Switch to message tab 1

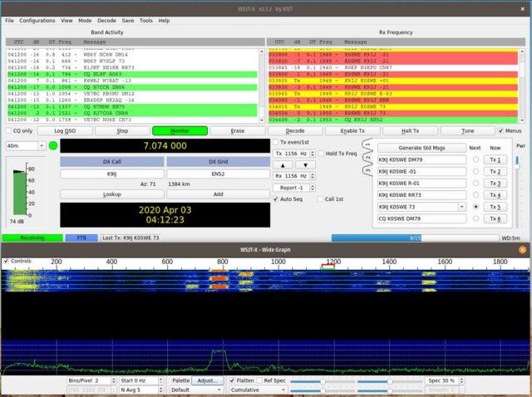(x=367, y=145)
